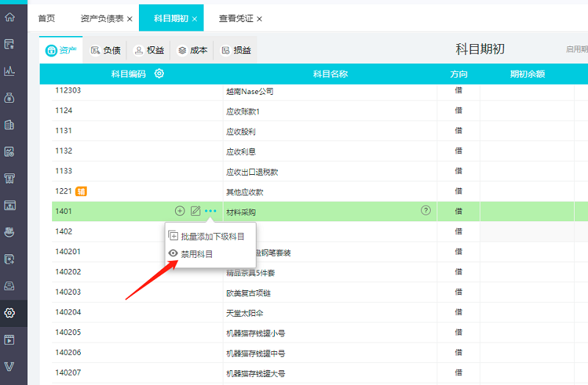This screenshot has height=385, width=588.
Task: Switch to 首页 tab
Action: [x=46, y=18]
